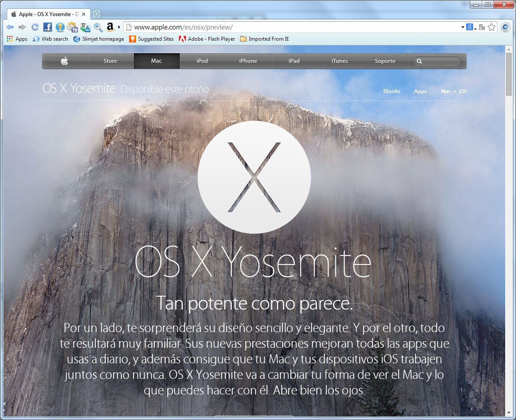This screenshot has width=516, height=420.
Task: Open a new tab with plus button
Action: pyautogui.click(x=97, y=14)
